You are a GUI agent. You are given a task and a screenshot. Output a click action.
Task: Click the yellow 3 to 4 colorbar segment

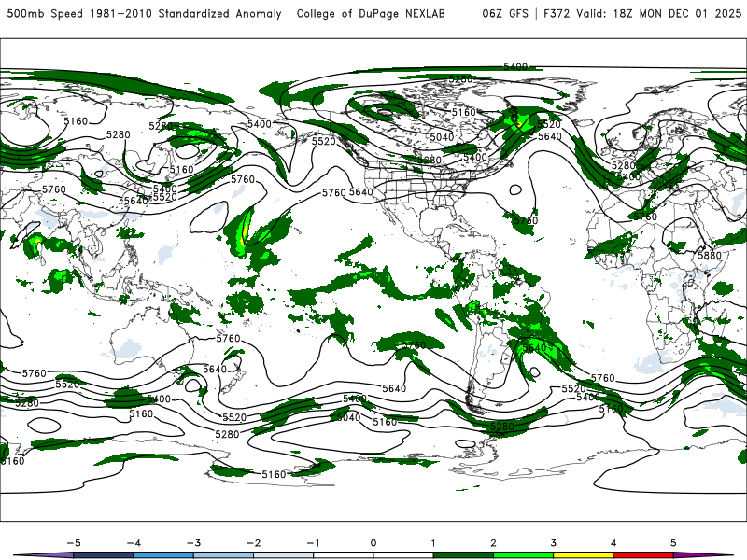[x=583, y=555]
